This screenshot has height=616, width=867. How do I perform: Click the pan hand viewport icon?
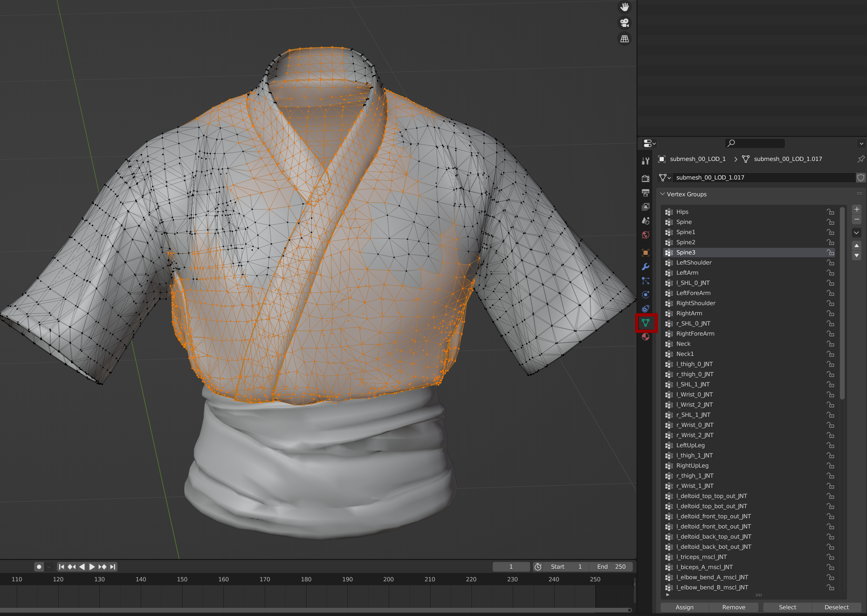pos(625,7)
